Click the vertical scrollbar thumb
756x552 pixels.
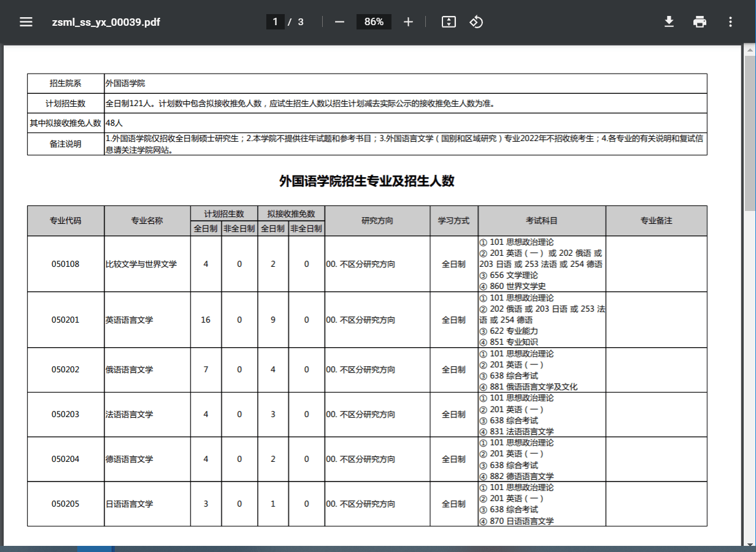click(750, 132)
